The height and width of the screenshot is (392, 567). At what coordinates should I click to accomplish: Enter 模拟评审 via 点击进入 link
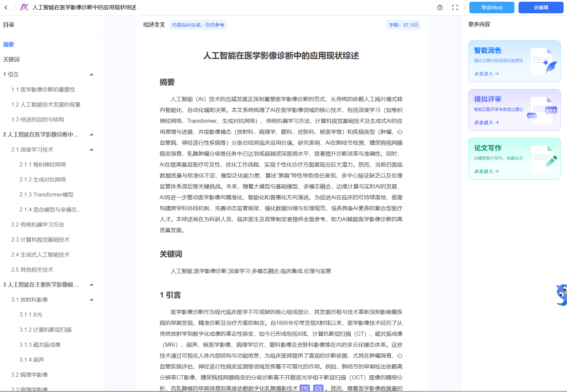click(486, 122)
